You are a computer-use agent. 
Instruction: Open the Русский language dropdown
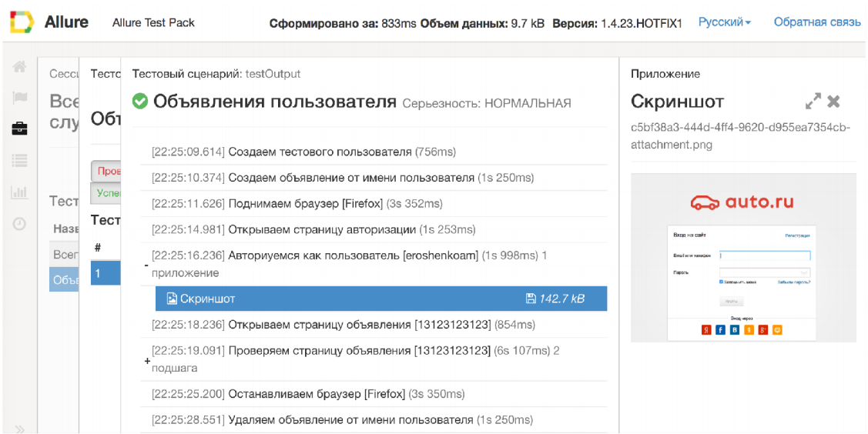(724, 22)
